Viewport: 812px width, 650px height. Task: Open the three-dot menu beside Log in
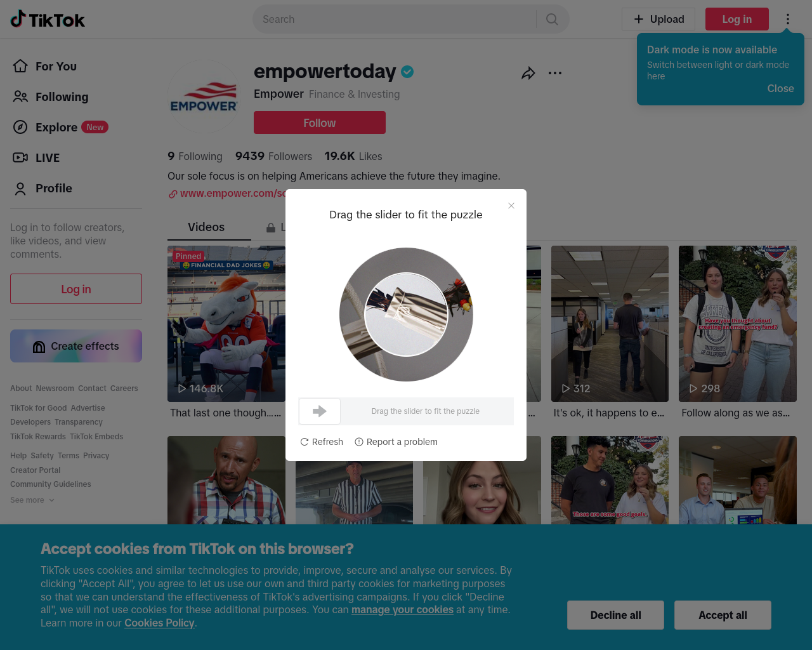[788, 19]
